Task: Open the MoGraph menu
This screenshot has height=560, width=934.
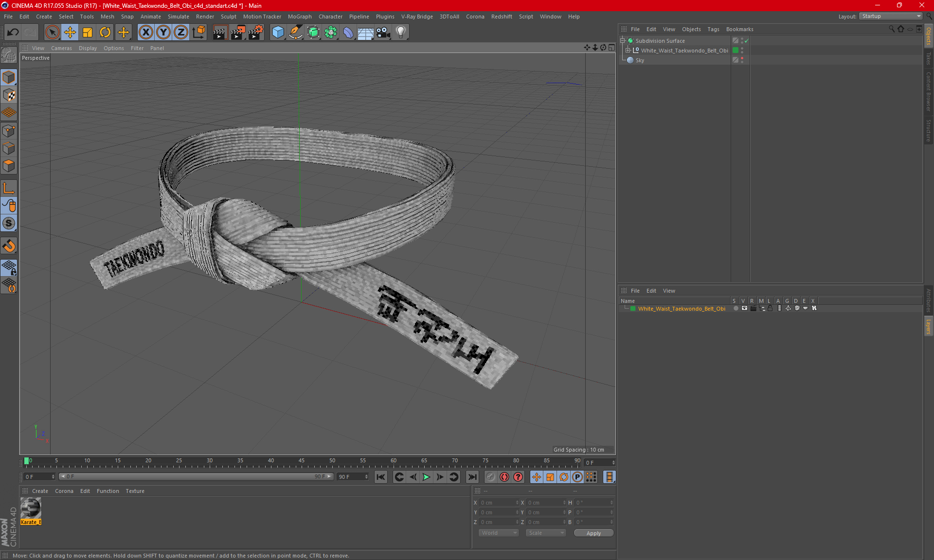Action: (299, 17)
